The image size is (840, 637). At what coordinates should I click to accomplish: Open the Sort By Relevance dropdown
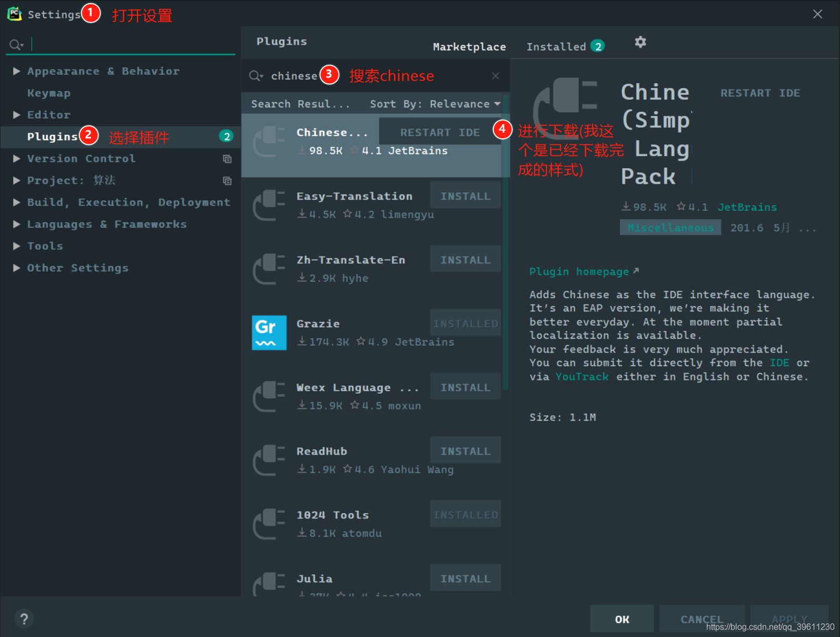point(435,104)
